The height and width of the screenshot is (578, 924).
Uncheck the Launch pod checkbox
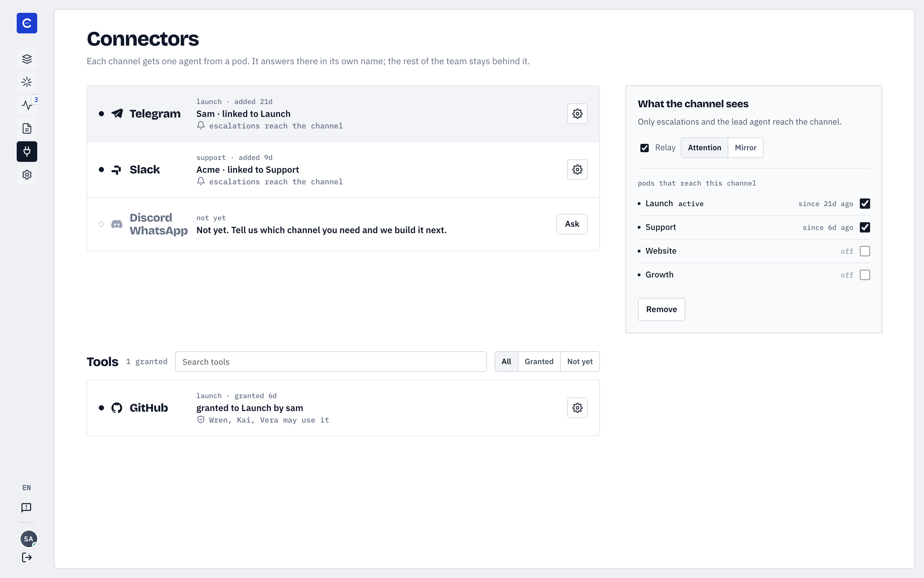point(865,203)
